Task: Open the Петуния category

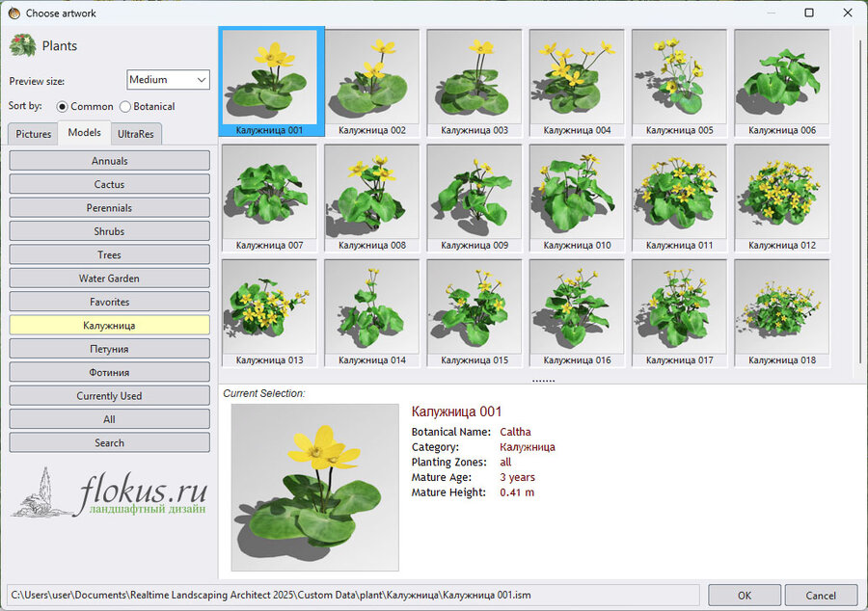Action: [110, 349]
